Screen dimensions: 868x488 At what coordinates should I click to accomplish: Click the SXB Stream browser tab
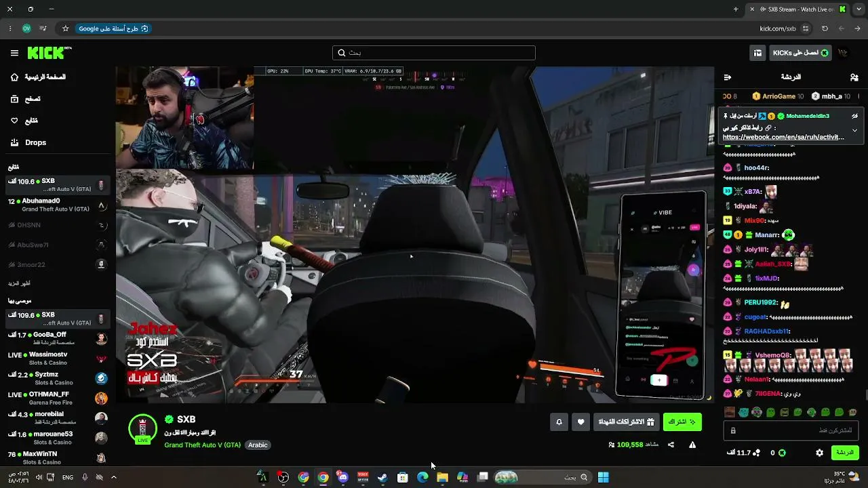click(799, 9)
